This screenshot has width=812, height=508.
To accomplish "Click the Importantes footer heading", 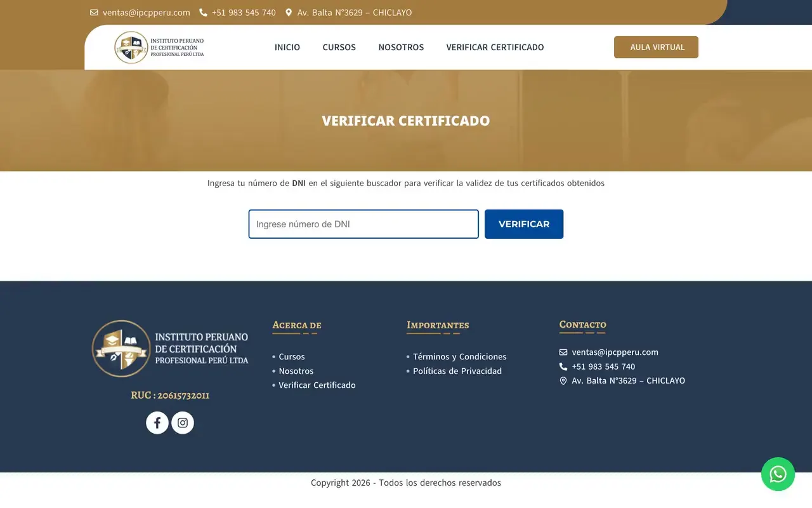I will coord(438,325).
